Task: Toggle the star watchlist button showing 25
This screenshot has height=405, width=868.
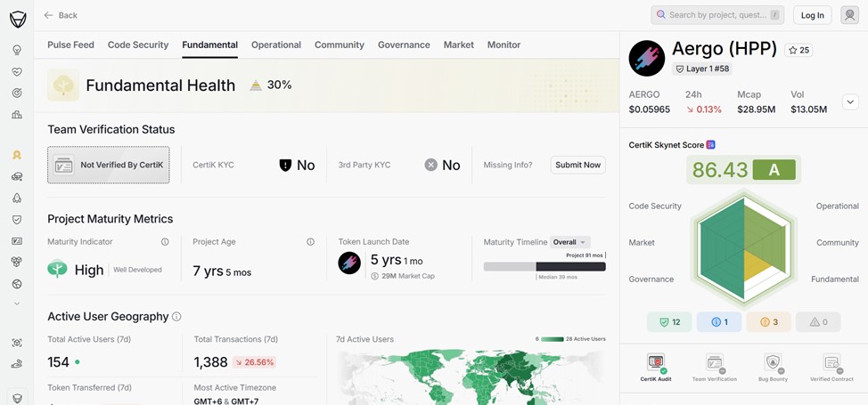Action: tap(798, 51)
